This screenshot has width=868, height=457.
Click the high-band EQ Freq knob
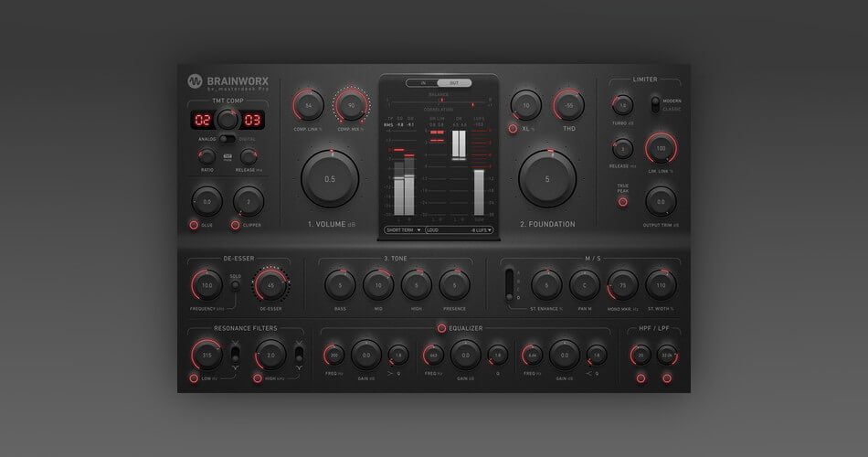(533, 355)
